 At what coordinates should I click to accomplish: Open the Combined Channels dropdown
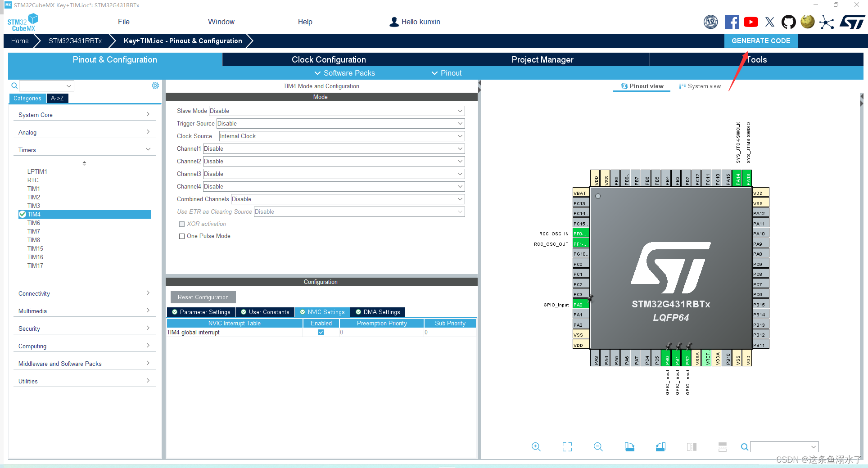(x=348, y=199)
